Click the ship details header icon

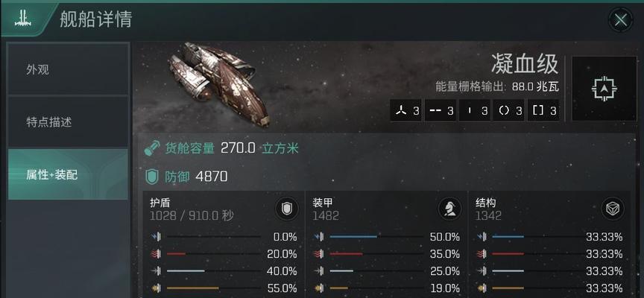tap(23, 19)
